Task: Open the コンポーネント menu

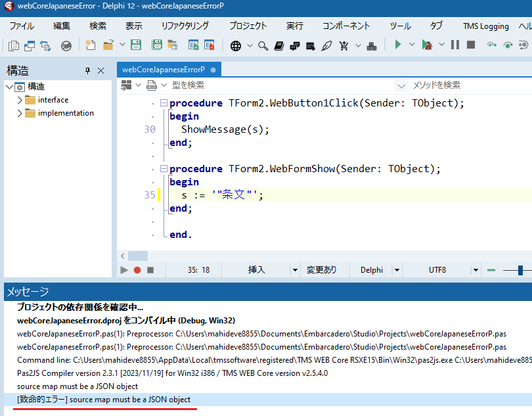Action: pyautogui.click(x=346, y=26)
